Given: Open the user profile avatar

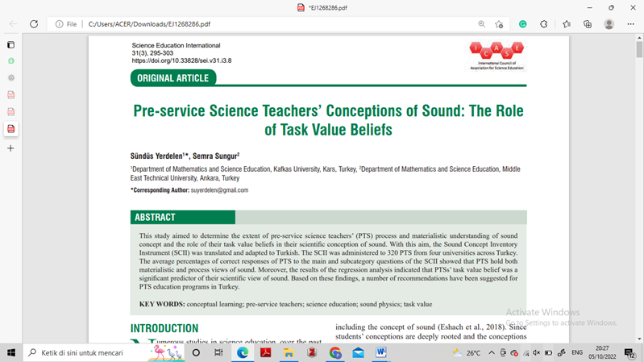Looking at the screenshot, I should tap(609, 24).
